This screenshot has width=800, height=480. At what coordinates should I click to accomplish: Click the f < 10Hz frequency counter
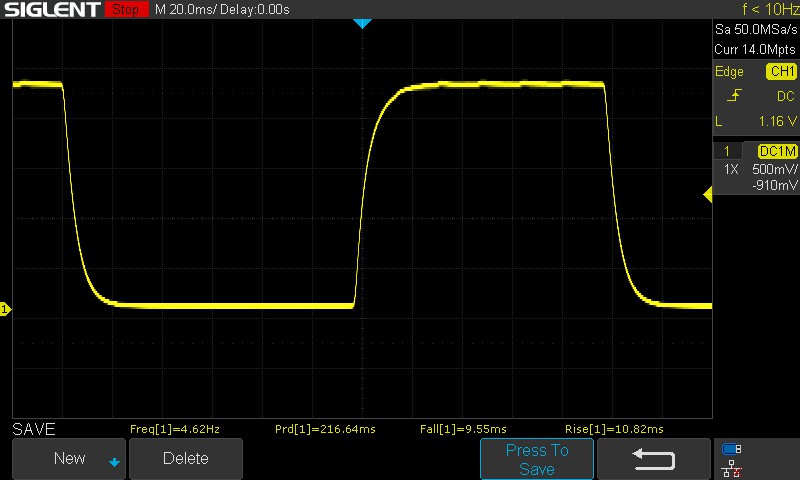click(770, 9)
